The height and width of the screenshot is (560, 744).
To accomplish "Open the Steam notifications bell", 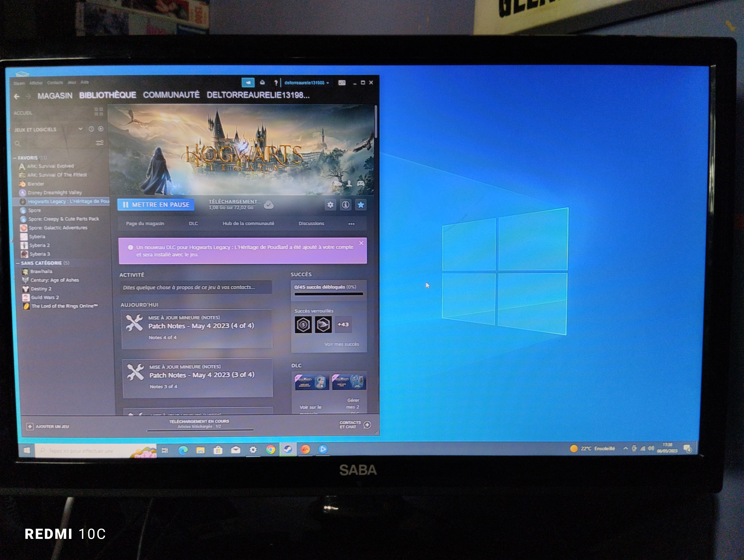I will point(262,82).
